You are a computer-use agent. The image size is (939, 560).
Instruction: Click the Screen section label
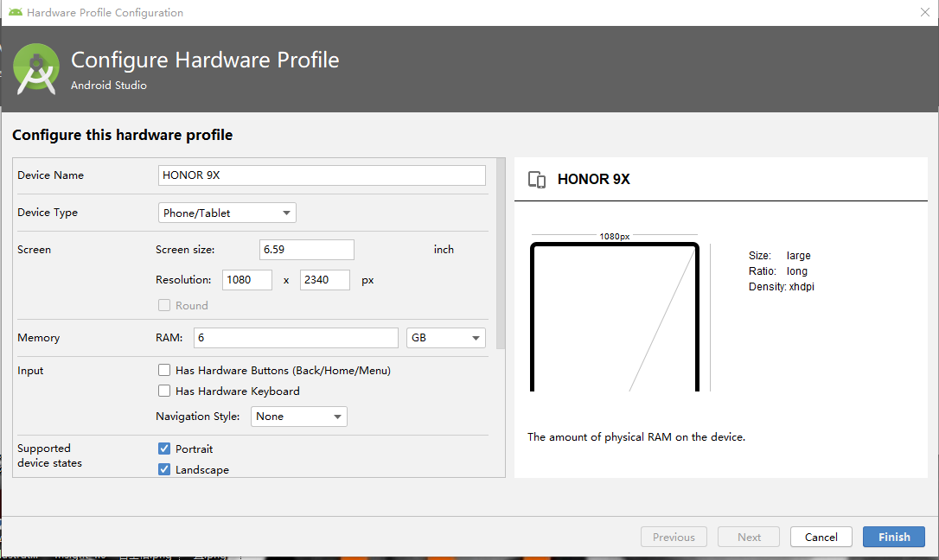(x=34, y=250)
